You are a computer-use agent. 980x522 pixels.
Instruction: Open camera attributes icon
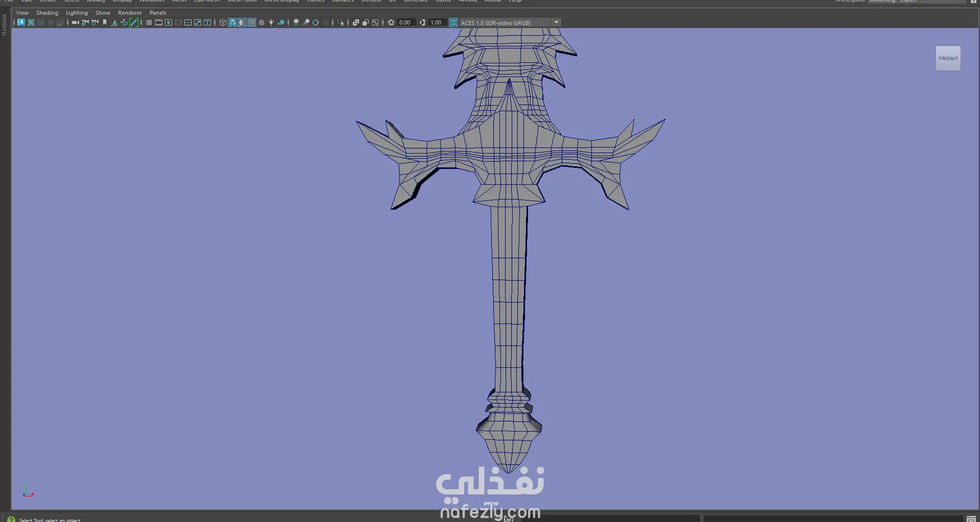[94, 22]
